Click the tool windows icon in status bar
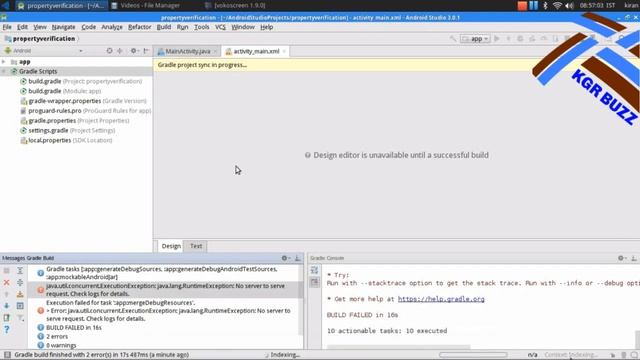640x360 pixels. 7,355
